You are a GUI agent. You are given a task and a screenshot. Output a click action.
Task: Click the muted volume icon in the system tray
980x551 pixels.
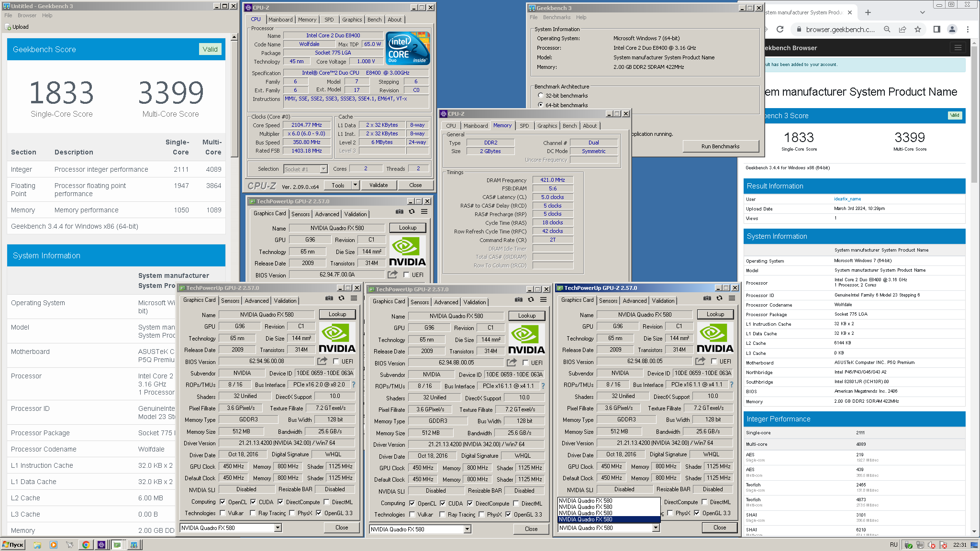931,545
